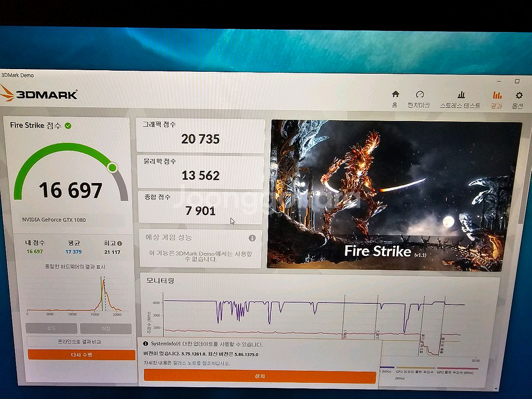The height and width of the screenshot is (399, 532).
Task: Click info icon in 예상 게임 성능 panel
Action: (x=252, y=238)
